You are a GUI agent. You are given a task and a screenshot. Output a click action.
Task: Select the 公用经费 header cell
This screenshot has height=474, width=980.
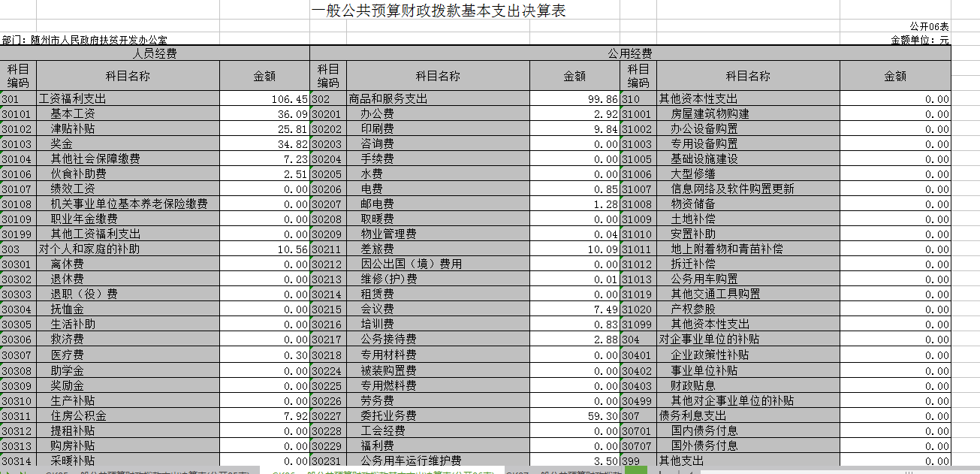pos(629,53)
